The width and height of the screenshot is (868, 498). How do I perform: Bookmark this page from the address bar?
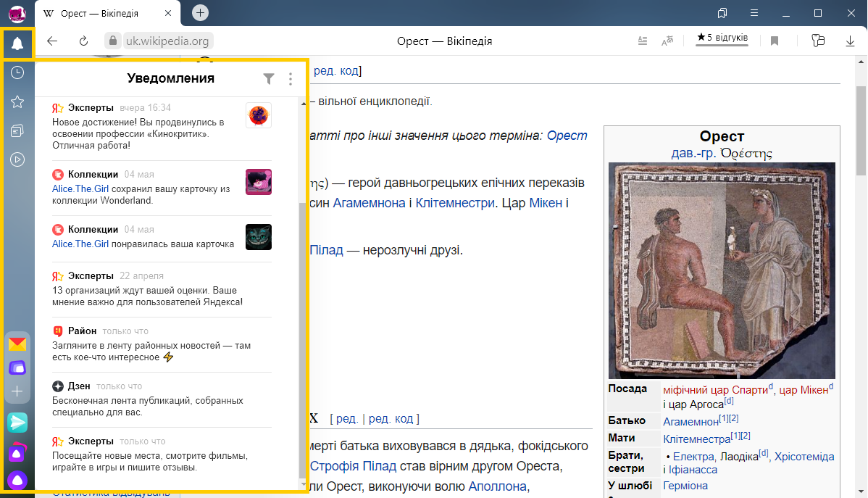(775, 41)
